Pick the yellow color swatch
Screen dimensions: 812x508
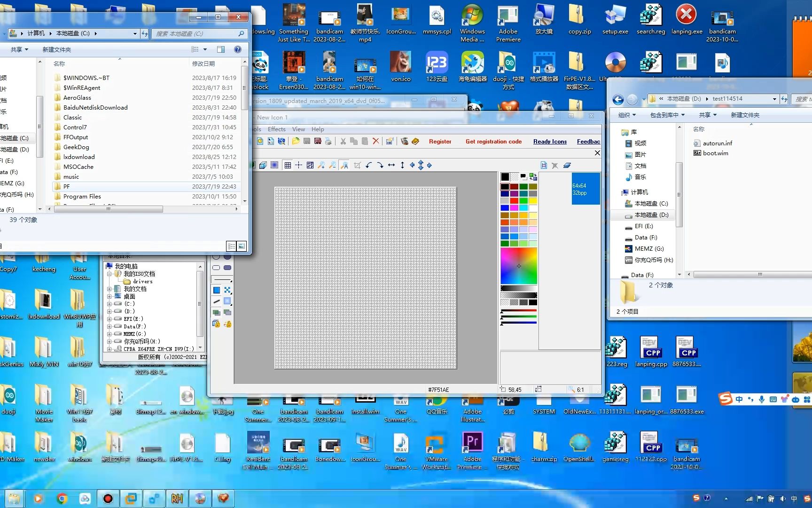(533, 201)
